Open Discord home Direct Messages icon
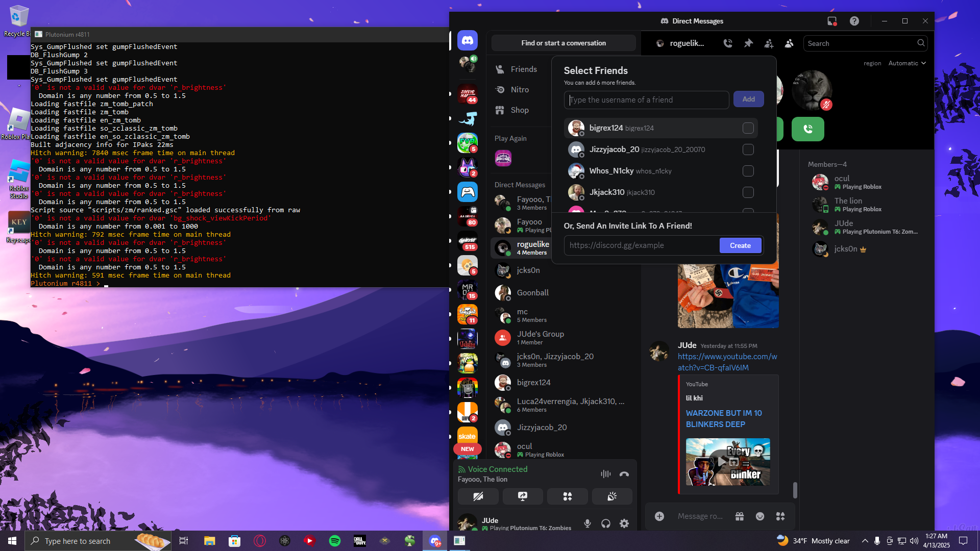Image resolution: width=980 pixels, height=551 pixels. click(x=468, y=40)
